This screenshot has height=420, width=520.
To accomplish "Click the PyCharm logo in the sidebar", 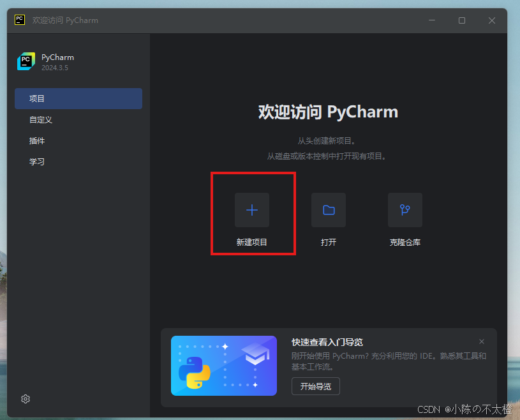I will pos(26,61).
